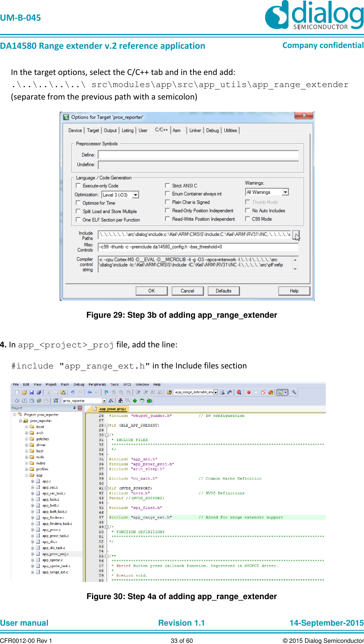This screenshot has width=364, height=644.
Task: Check Plain Char is Signed
Action: click(x=167, y=202)
